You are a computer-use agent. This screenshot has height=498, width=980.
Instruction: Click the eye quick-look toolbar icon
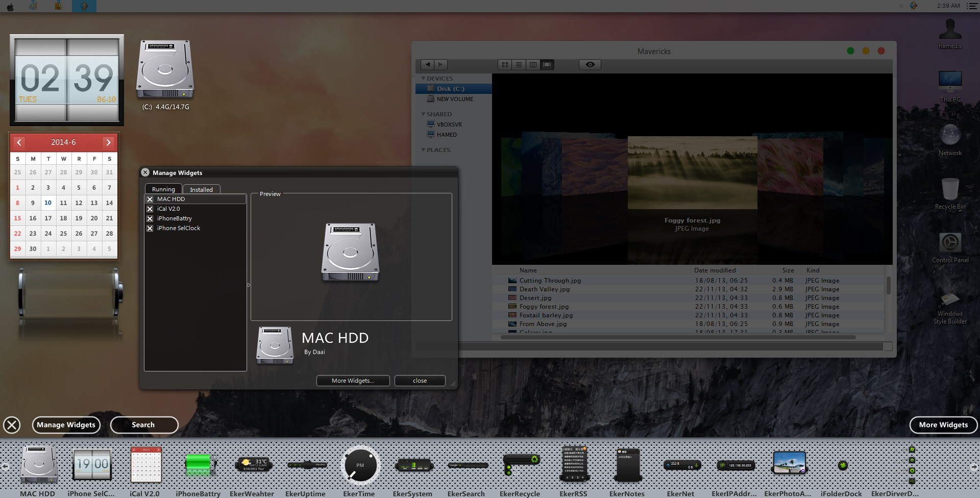click(x=590, y=65)
